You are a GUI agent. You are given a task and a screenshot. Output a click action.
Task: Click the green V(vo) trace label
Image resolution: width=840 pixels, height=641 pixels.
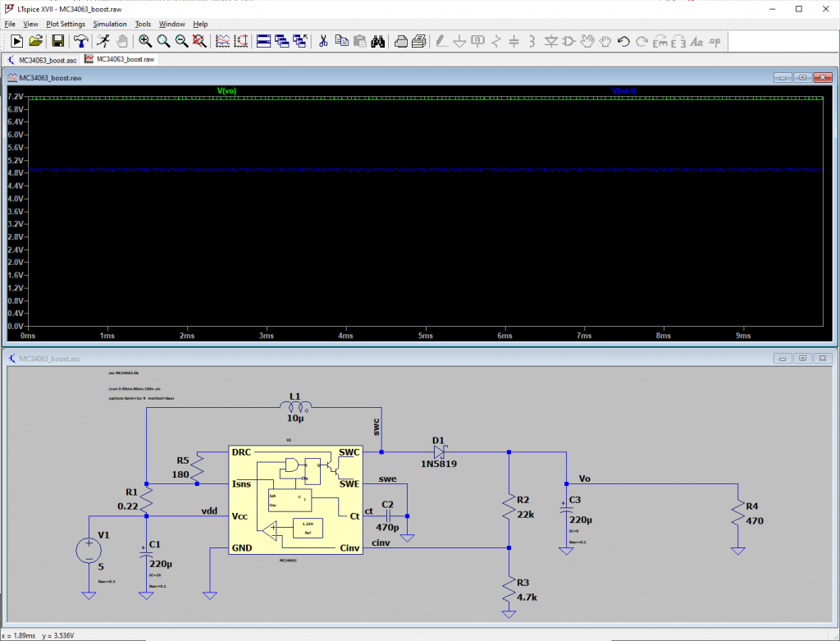(x=226, y=91)
